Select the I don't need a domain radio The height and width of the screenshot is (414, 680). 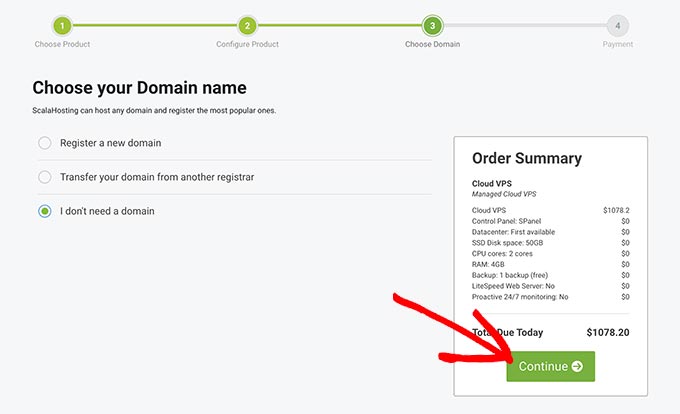click(45, 211)
